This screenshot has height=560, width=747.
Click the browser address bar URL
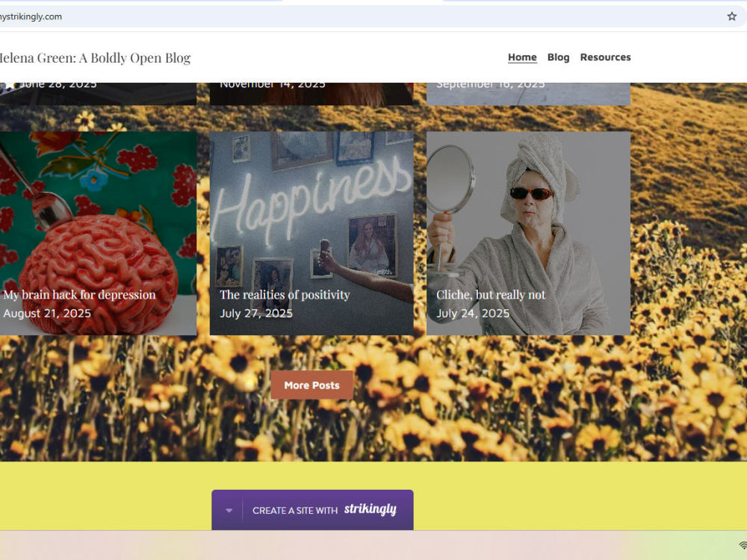pyautogui.click(x=31, y=16)
